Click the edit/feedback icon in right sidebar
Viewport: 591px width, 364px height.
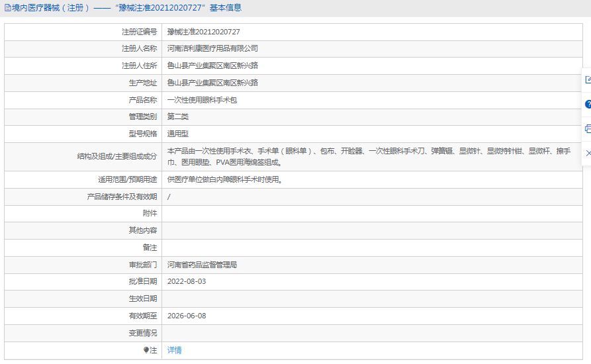588,80
